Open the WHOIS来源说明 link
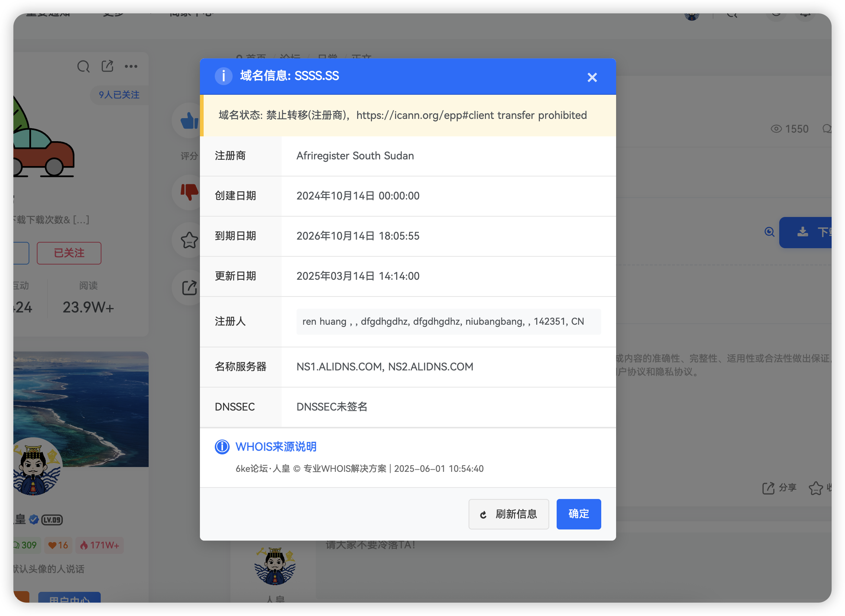This screenshot has width=845, height=616. coord(276,447)
